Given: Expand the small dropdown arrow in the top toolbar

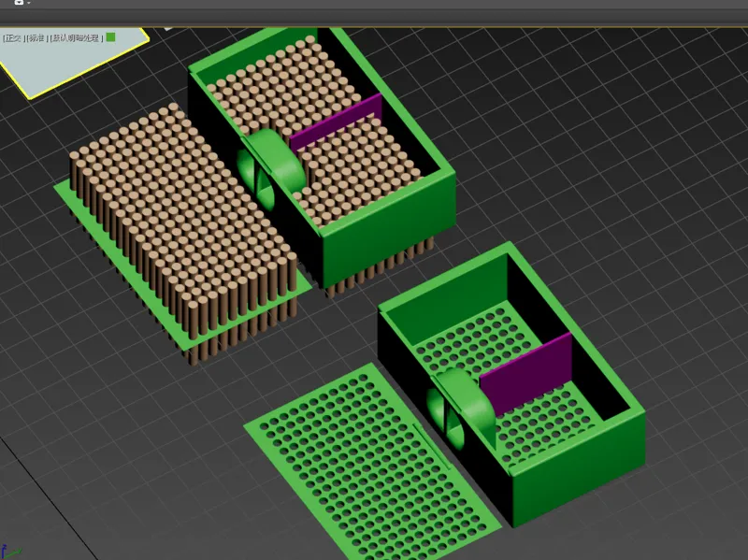Looking at the screenshot, I should pyautogui.click(x=29, y=3).
